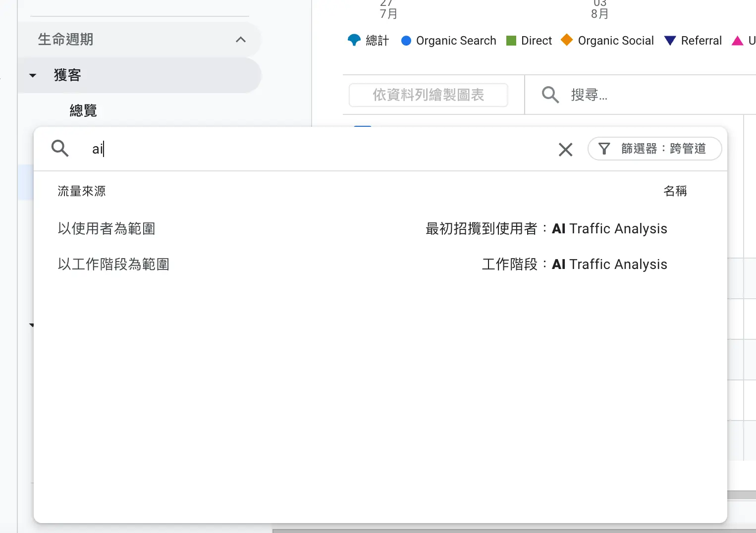Open 總覽 in the sidebar
Screen dimensions: 756x533
(83, 110)
